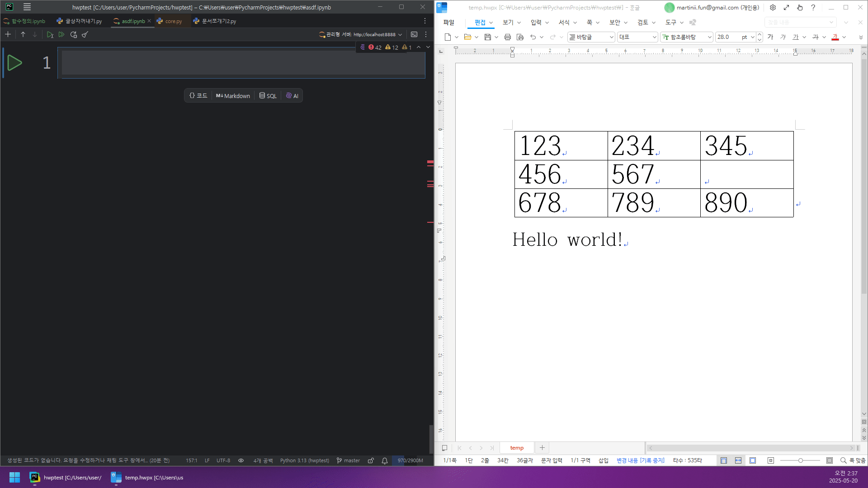Toggle 삽입 insert mode in the status bar
The height and width of the screenshot is (488, 868).
click(x=603, y=460)
